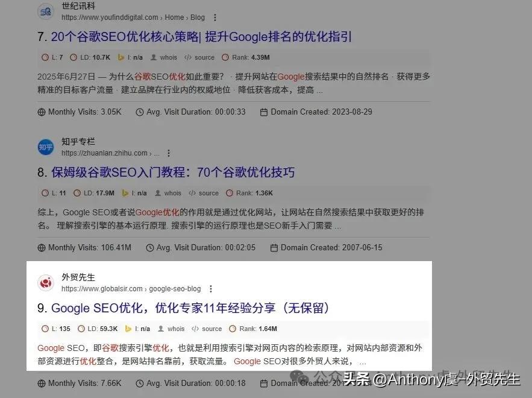The height and width of the screenshot is (398, 532).
Task: Click the 外贸先生 site favicon
Action: pos(45,282)
